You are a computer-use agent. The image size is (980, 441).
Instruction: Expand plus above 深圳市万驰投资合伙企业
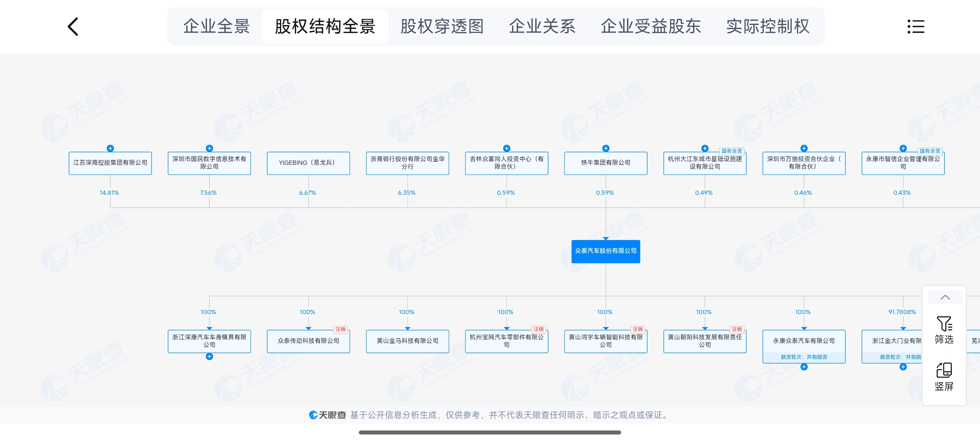[x=804, y=148]
